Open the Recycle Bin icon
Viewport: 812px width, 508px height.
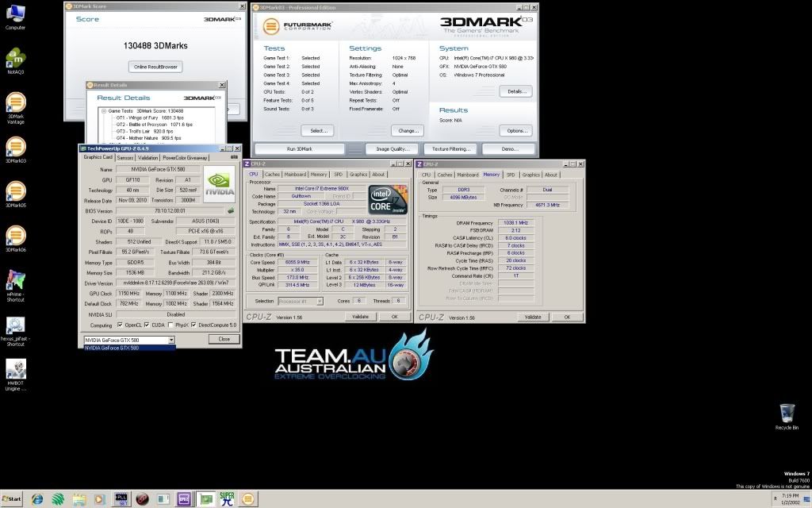pos(787,413)
